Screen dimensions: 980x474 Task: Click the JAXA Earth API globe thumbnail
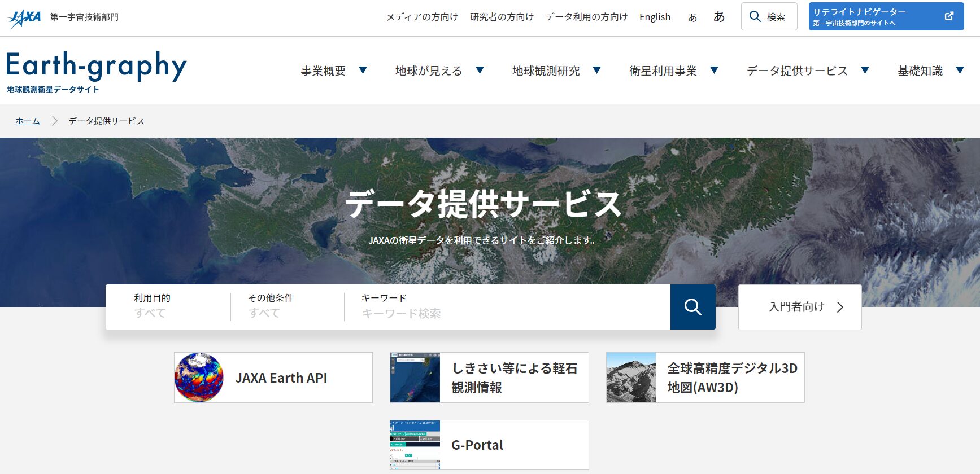199,378
